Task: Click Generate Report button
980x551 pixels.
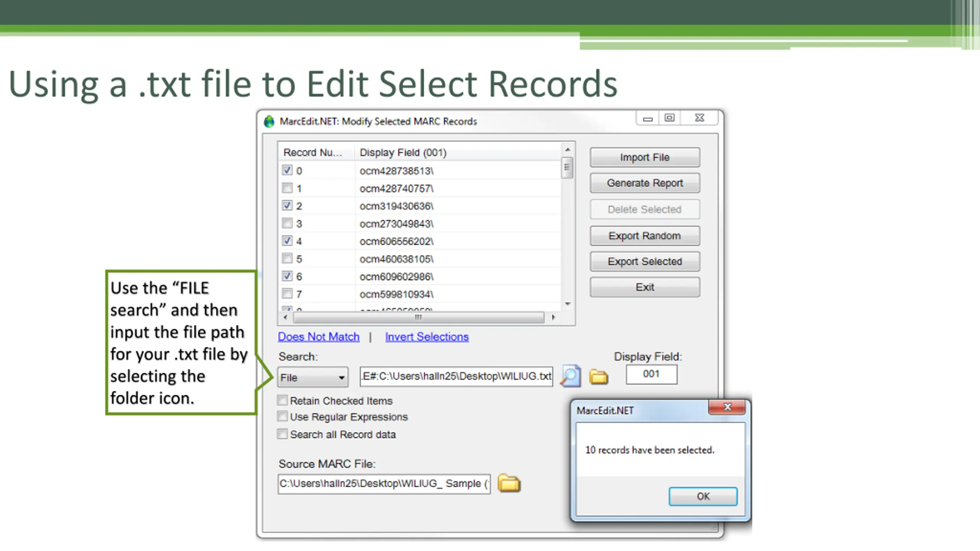Action: point(645,183)
